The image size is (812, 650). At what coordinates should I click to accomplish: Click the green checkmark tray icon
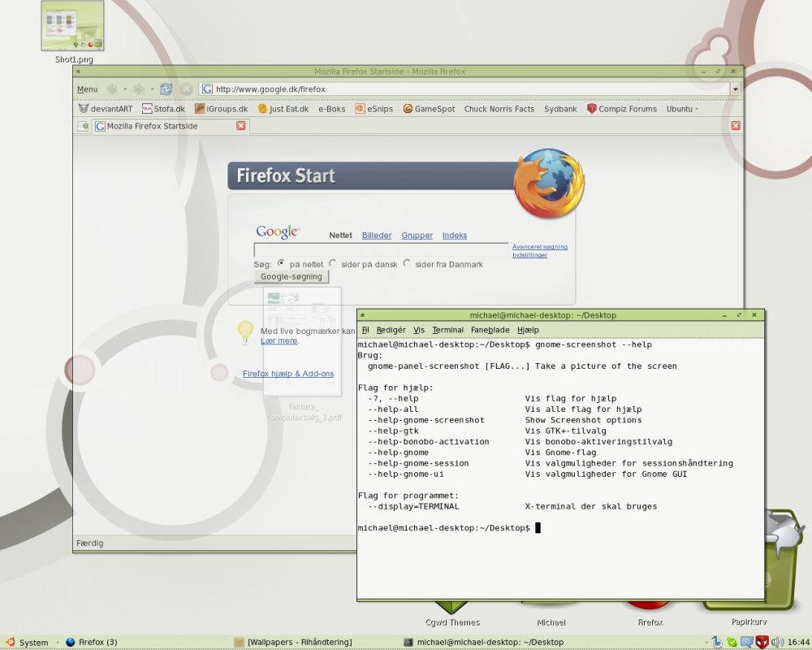tap(732, 643)
